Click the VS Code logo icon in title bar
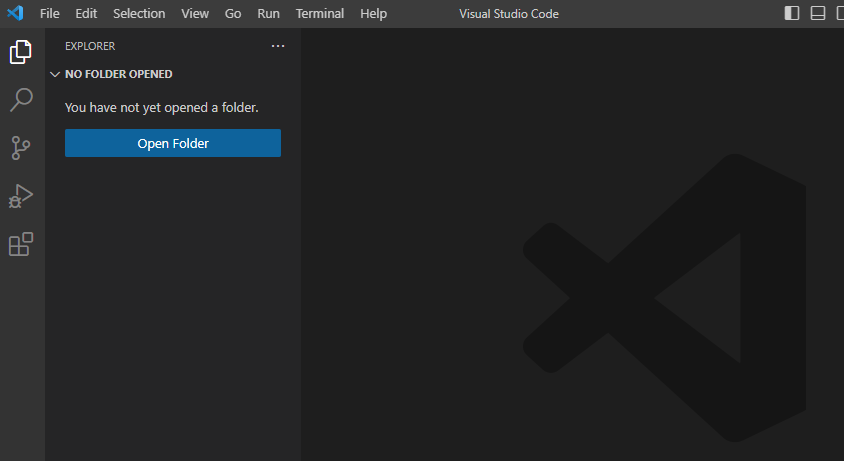Viewport: 844px width, 461px height. (x=15, y=13)
